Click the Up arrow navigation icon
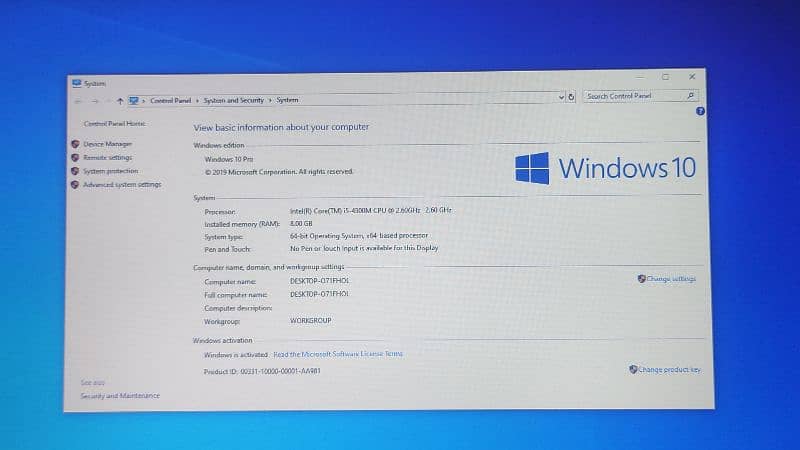The height and width of the screenshot is (450, 800). 120,100
